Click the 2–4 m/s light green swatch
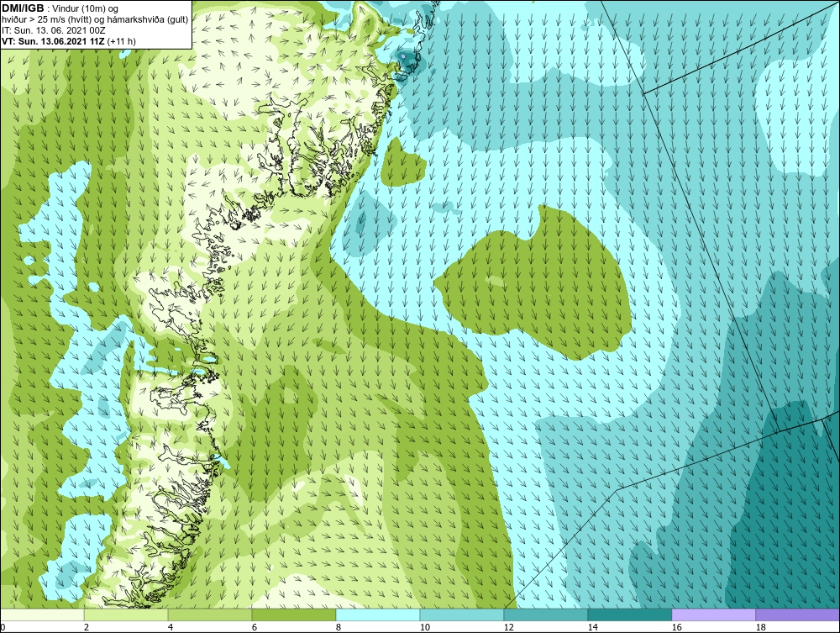This screenshot has height=633, width=840. pyautogui.click(x=126, y=615)
